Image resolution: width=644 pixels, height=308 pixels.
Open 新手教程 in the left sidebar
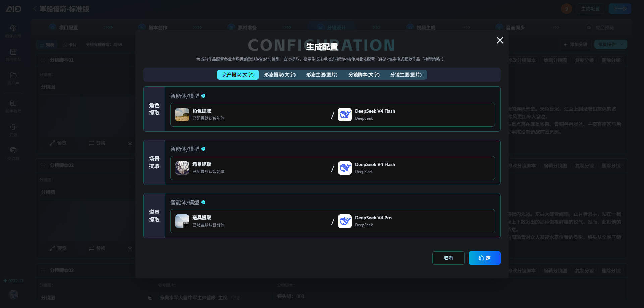[13, 107]
